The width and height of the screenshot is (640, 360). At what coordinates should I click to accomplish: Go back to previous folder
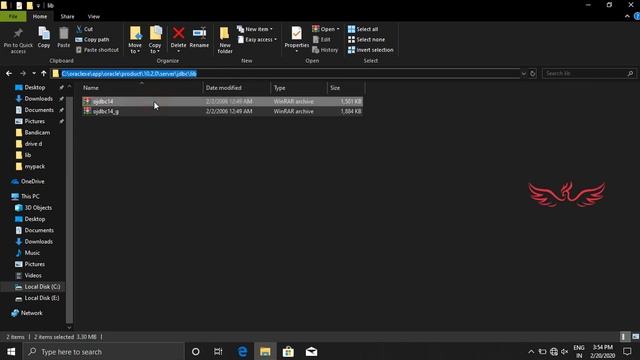9,73
